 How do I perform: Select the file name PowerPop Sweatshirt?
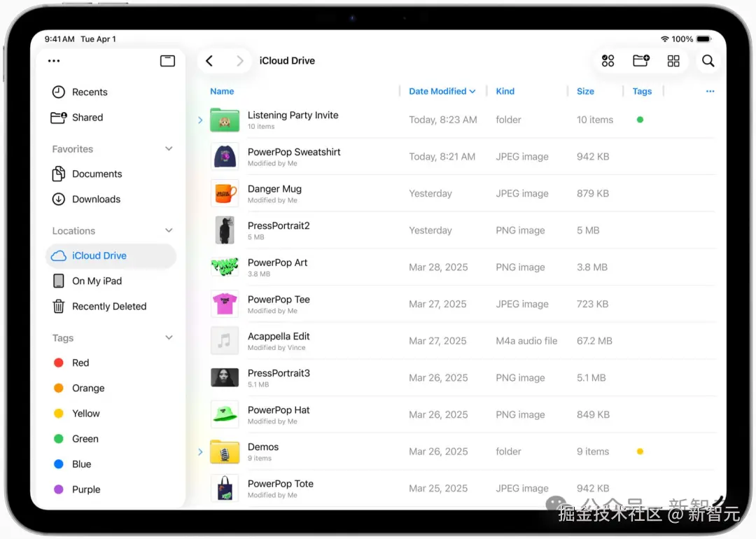tap(294, 152)
